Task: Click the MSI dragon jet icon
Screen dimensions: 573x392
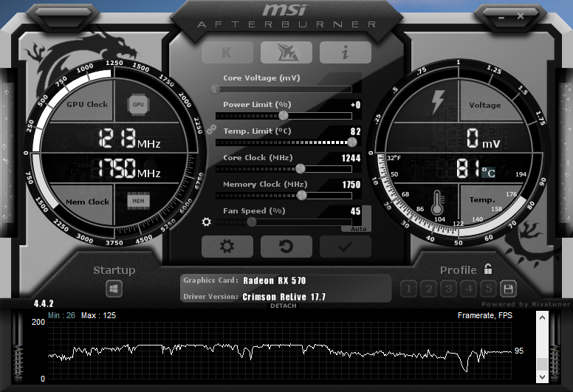Action: [286, 52]
